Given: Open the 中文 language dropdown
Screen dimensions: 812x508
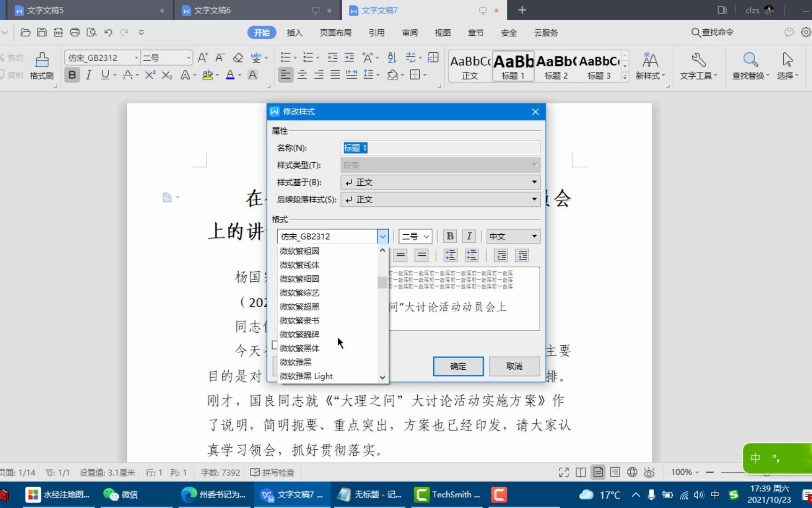Looking at the screenshot, I should [x=513, y=236].
